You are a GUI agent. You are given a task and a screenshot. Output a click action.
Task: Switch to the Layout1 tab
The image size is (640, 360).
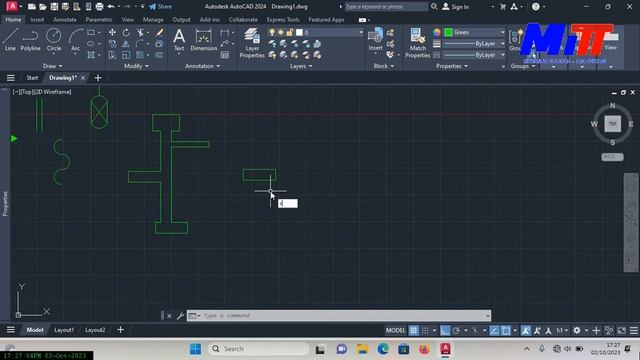click(64, 330)
